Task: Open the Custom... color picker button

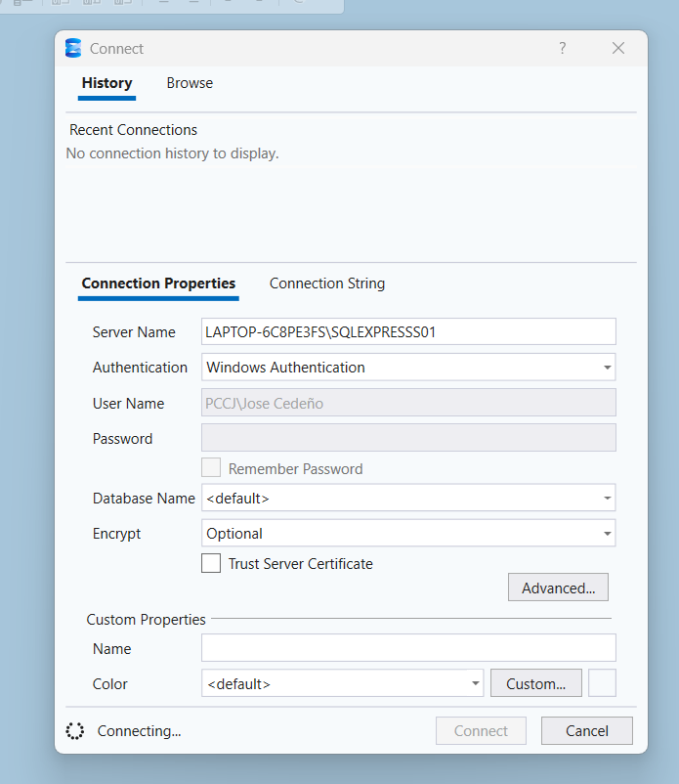Action: point(536,683)
